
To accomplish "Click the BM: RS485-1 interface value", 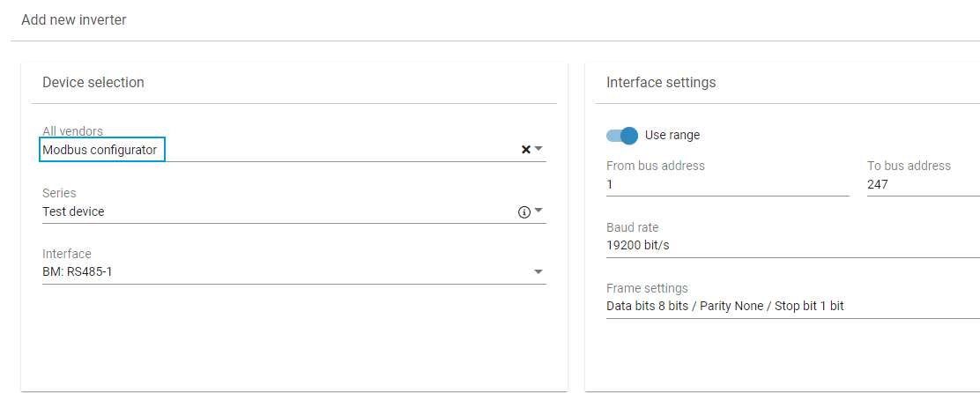I will point(78,272).
